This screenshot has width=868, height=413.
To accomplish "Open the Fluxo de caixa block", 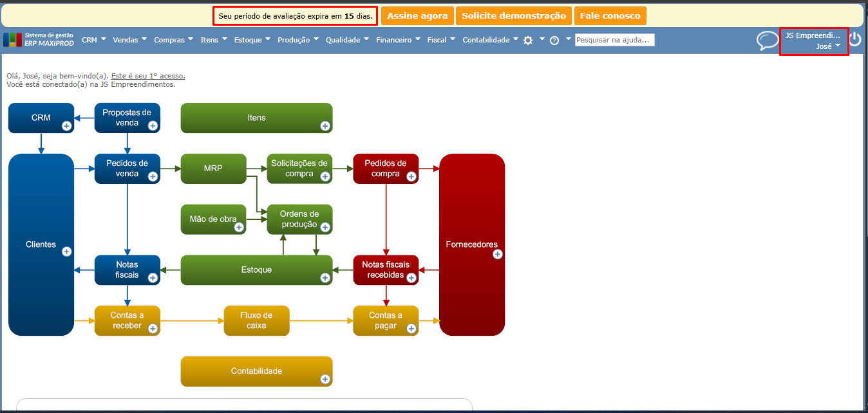I will [256, 320].
